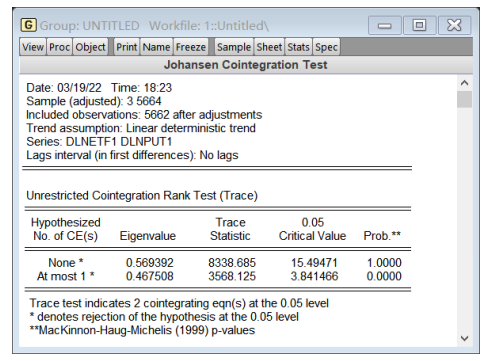Viewport: 503px width, 361px height.
Task: Click eigenvalue 0.467508
Action: pyautogui.click(x=150, y=276)
